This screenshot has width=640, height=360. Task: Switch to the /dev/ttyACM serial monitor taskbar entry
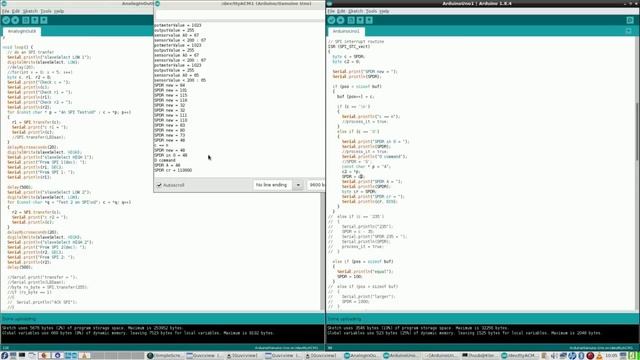pyautogui.click(x=520, y=356)
